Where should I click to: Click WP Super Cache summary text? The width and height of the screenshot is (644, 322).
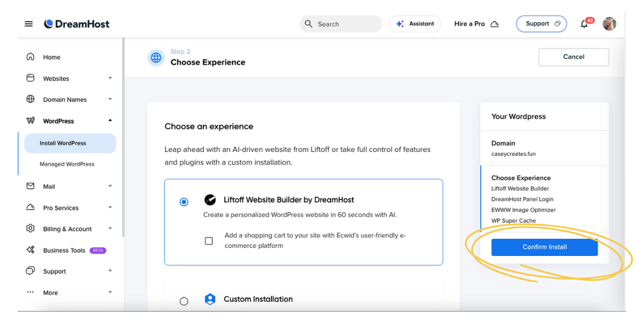[x=514, y=221]
